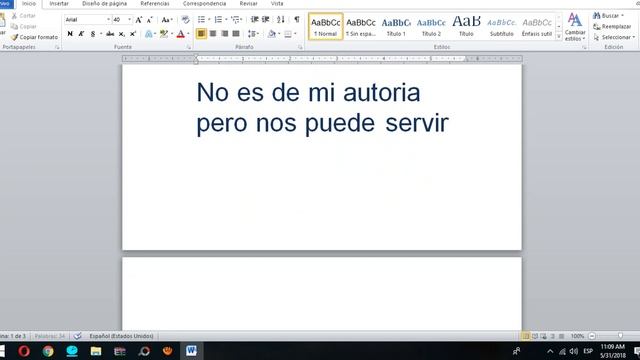This screenshot has width=640, height=360.
Task: Expand the Párrafo dialog launcher
Action: tap(300, 47)
